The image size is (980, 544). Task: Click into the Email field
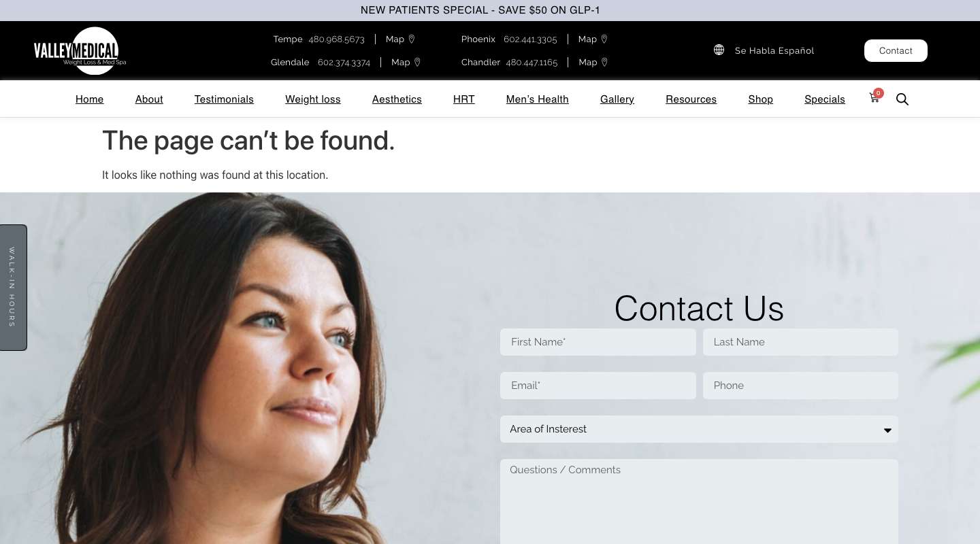coord(598,386)
